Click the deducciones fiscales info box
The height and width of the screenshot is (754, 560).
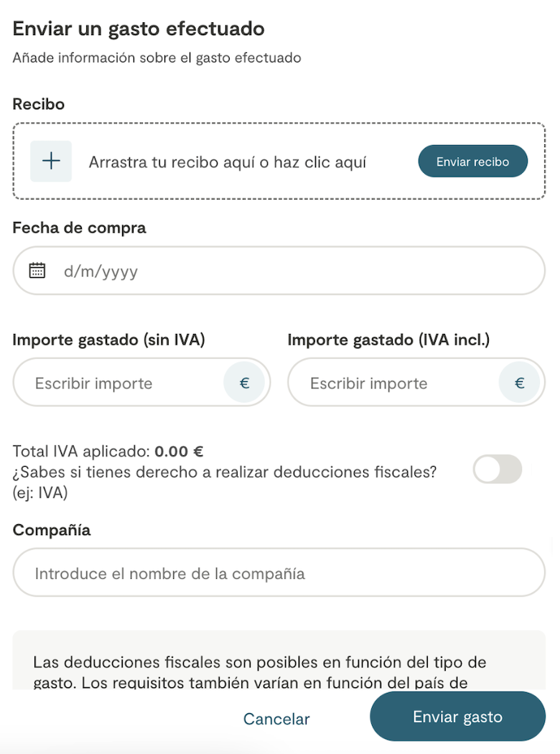pos(279,664)
